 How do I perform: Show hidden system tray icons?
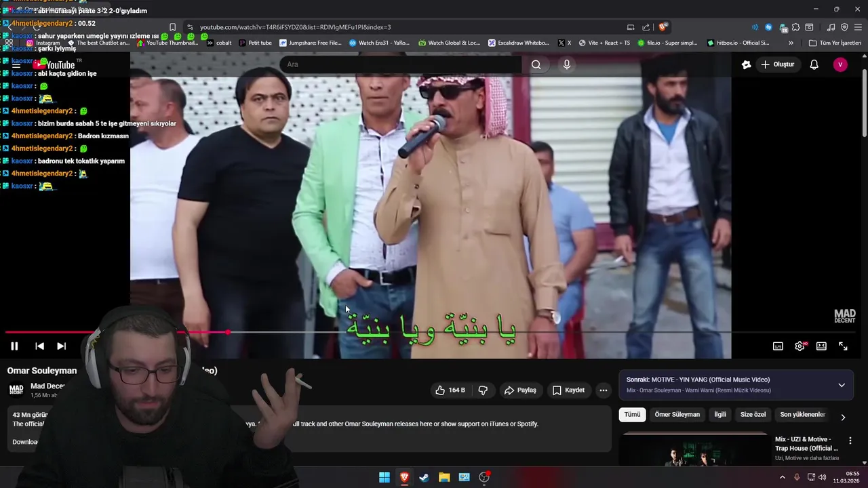point(782,477)
